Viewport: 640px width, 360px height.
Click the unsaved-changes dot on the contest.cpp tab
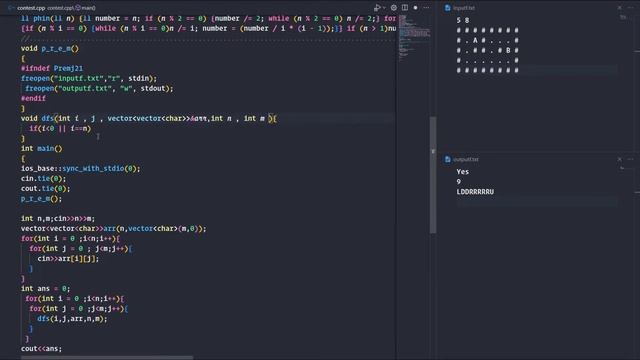pos(416,8)
